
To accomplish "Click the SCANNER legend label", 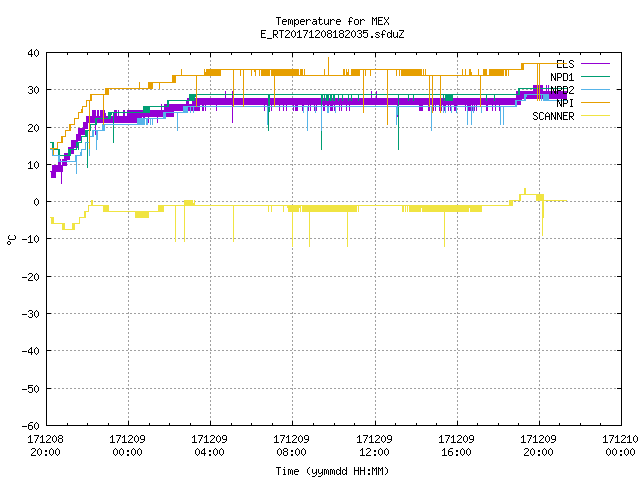I will (x=553, y=116).
